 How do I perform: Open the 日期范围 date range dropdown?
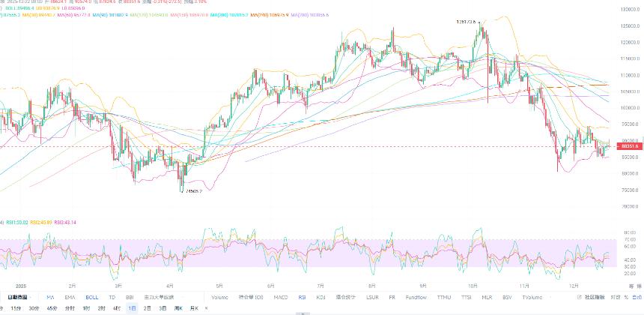click(x=18, y=297)
